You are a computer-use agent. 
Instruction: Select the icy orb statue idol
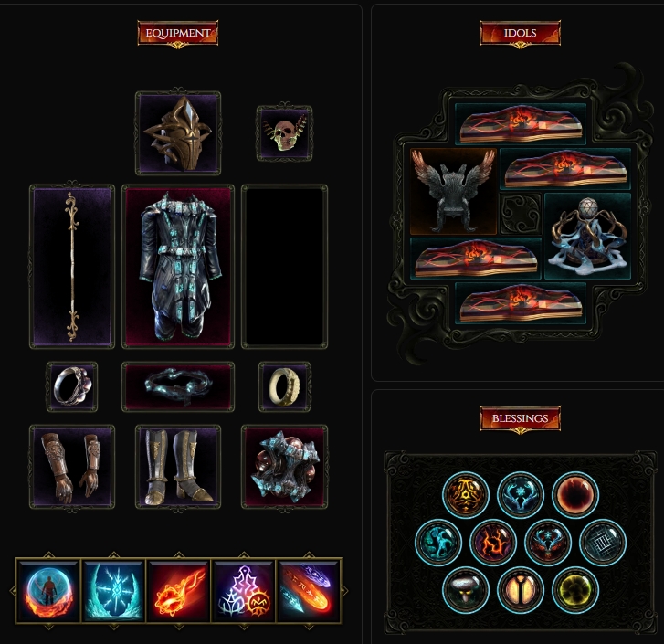point(588,236)
